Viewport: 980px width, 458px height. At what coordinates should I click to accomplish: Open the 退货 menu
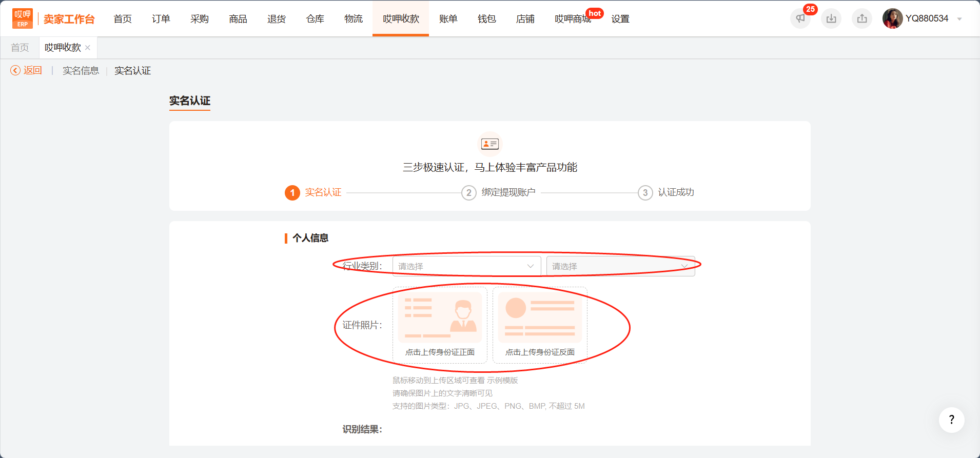point(277,19)
